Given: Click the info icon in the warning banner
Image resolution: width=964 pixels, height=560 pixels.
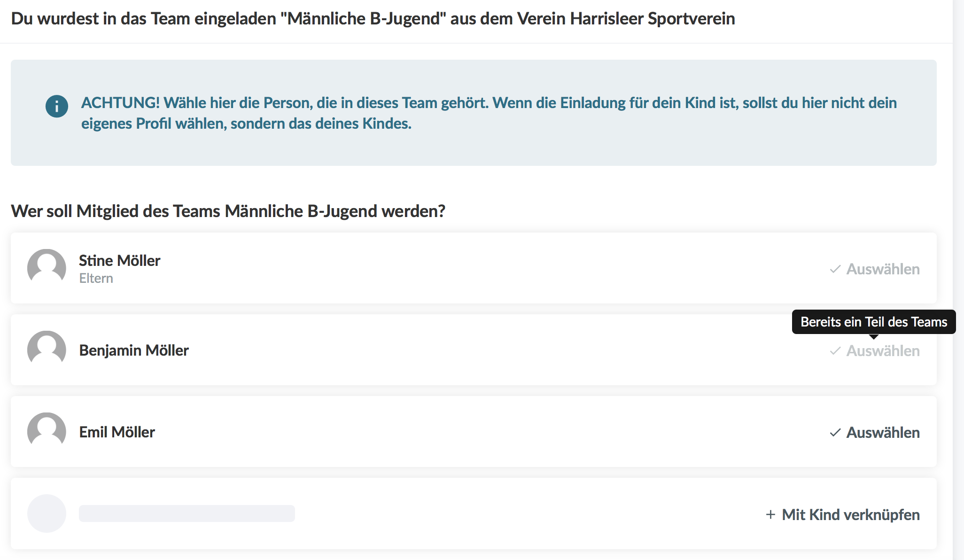Looking at the screenshot, I should (57, 106).
